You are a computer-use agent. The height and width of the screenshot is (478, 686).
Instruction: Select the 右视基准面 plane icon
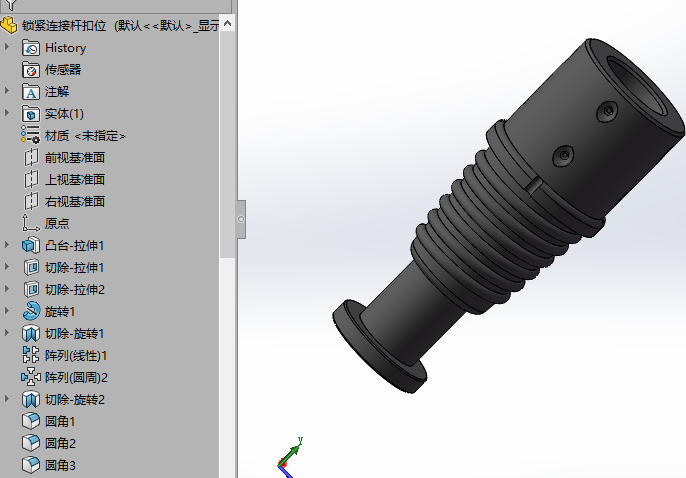(x=31, y=202)
